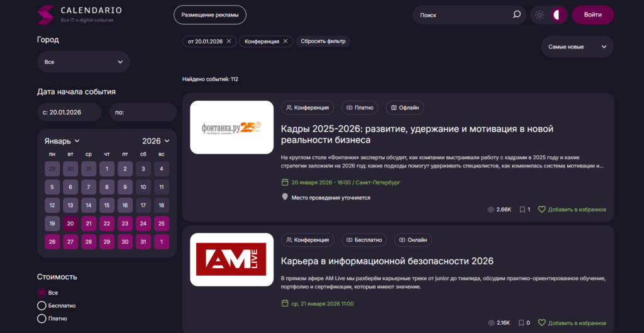Viewport: 644px width, 333px height.
Task: Select January 7 in the calendar
Action: tap(89, 187)
